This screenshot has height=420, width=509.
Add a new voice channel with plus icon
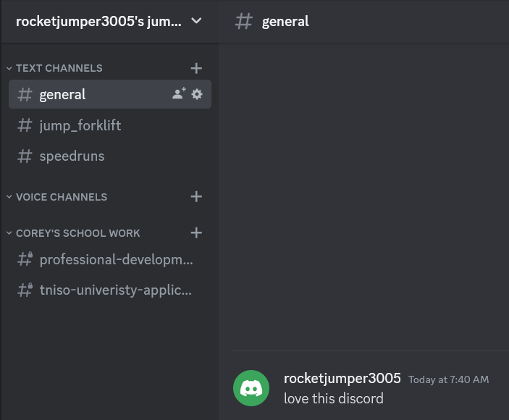point(196,197)
